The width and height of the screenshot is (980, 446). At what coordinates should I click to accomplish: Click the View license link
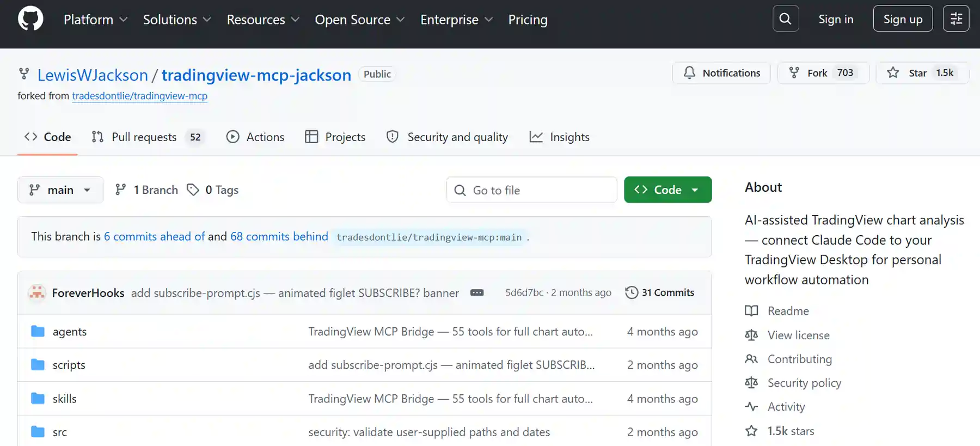tap(799, 335)
